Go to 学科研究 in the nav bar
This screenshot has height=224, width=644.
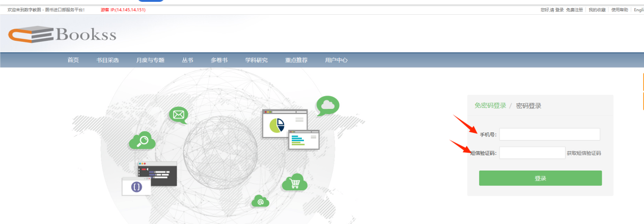(x=256, y=60)
